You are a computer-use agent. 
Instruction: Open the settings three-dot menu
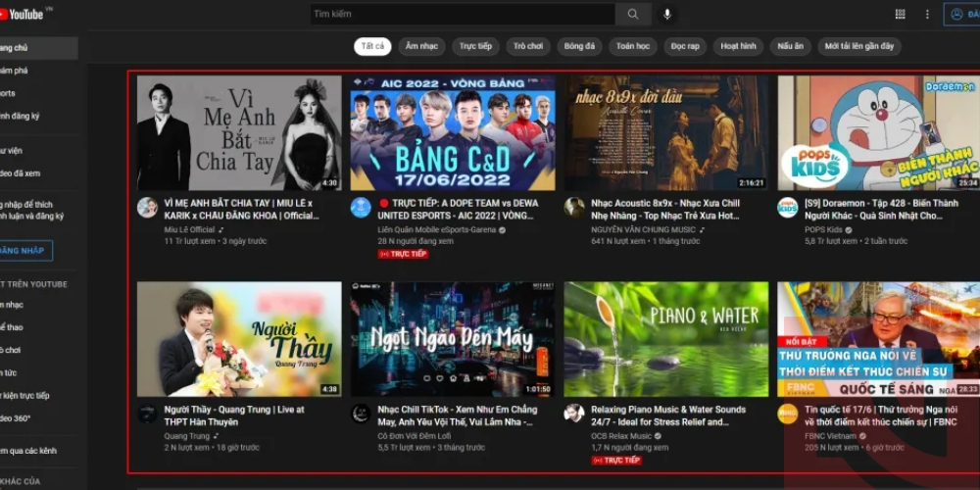[x=927, y=14]
